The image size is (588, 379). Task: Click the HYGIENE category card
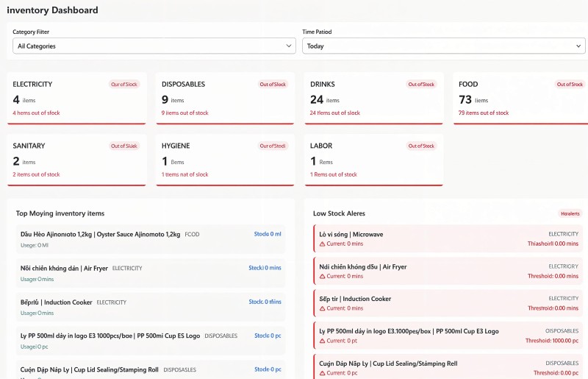[224, 160]
